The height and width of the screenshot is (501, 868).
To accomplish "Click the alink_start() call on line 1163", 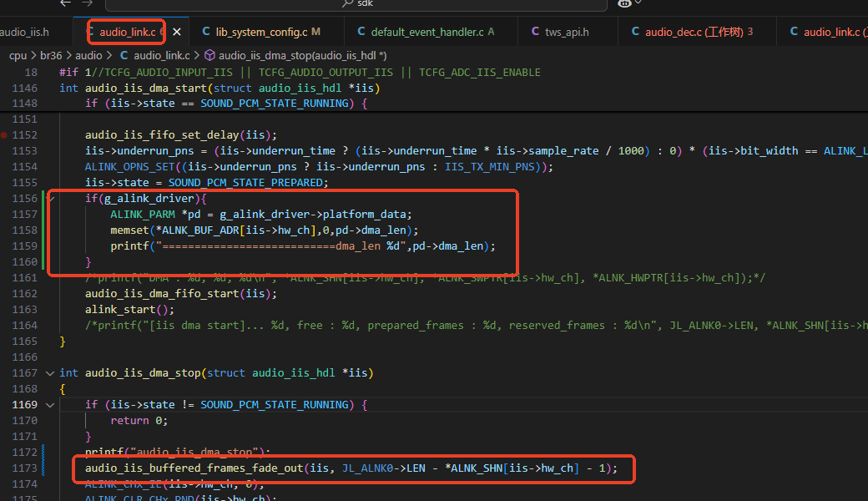I will [129, 310].
